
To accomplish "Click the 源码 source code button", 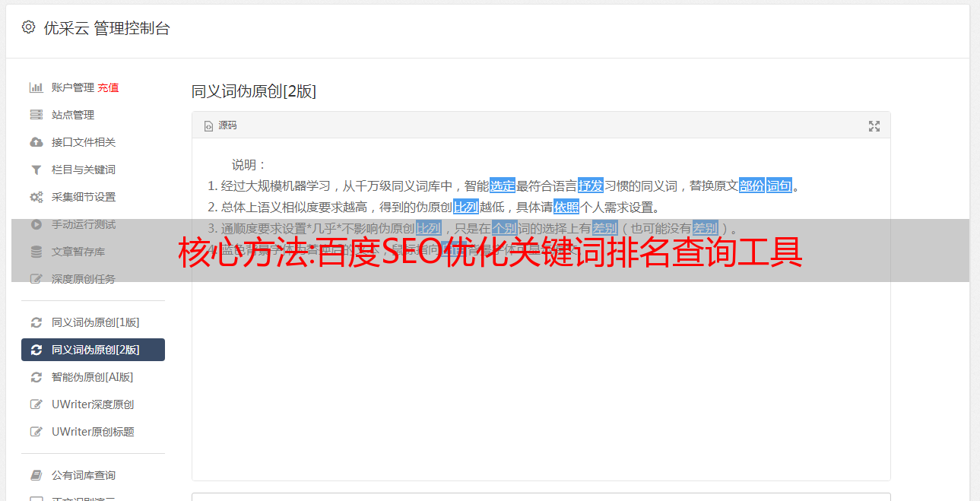I will click(220, 125).
